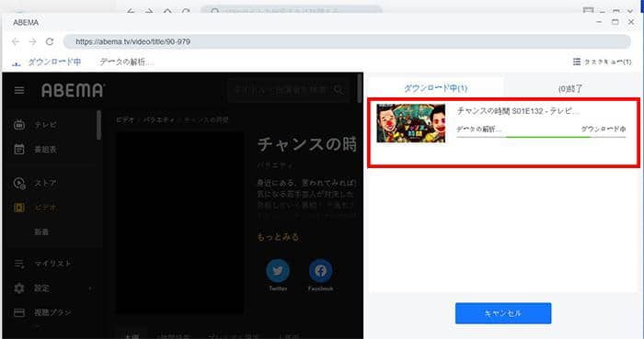Screen dimensions: 644x339
Task: Open the 番組表 schedule calendar icon
Action: pos(19,149)
